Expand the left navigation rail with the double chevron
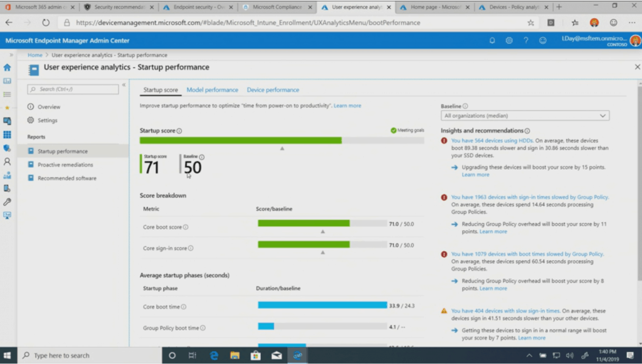This screenshot has width=642, height=364. [x=11, y=55]
